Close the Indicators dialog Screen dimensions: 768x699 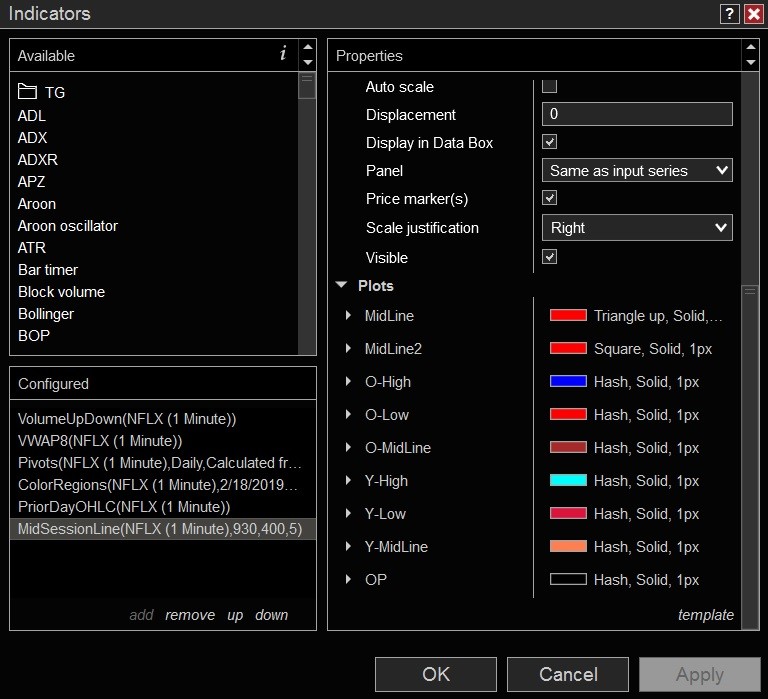pos(753,14)
